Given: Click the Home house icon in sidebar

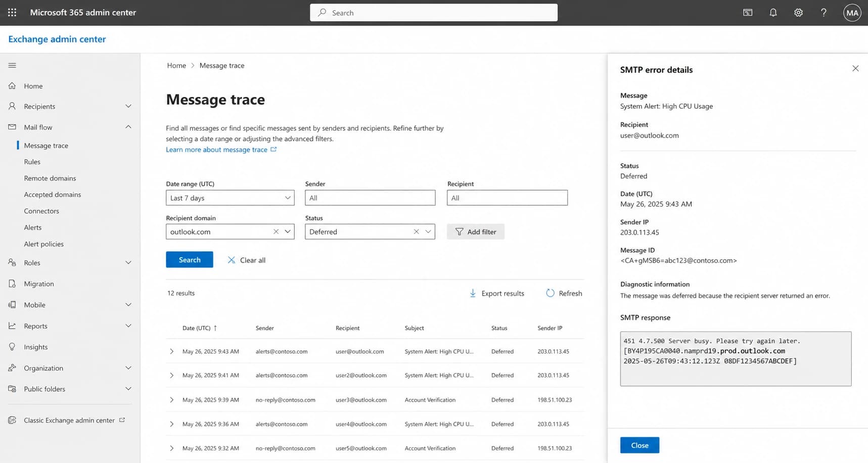Looking at the screenshot, I should pyautogui.click(x=12, y=86).
